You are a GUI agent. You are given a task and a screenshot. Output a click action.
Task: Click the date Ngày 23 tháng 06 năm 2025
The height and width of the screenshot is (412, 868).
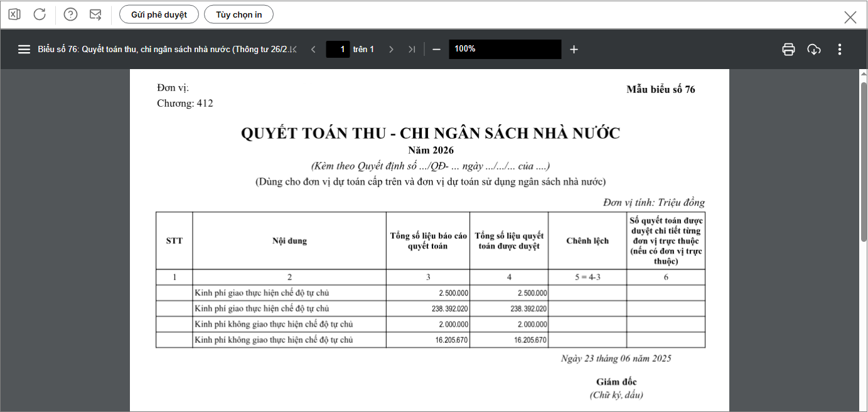pyautogui.click(x=616, y=359)
